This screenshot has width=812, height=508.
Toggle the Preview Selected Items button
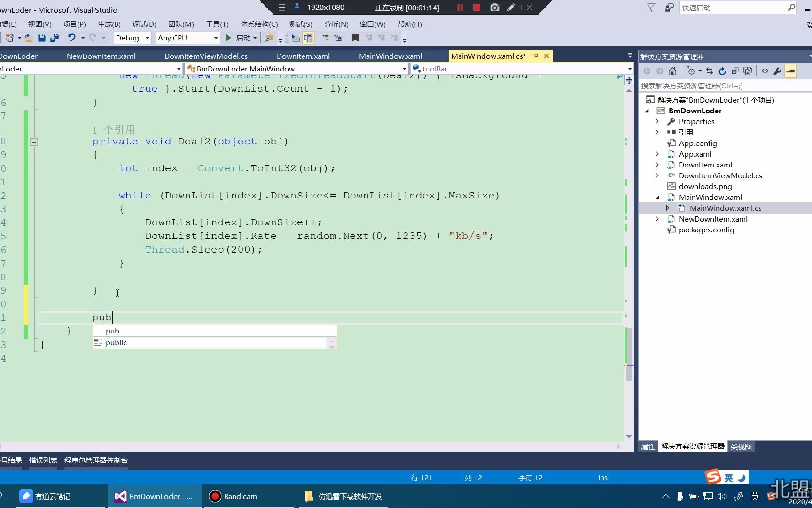point(791,71)
